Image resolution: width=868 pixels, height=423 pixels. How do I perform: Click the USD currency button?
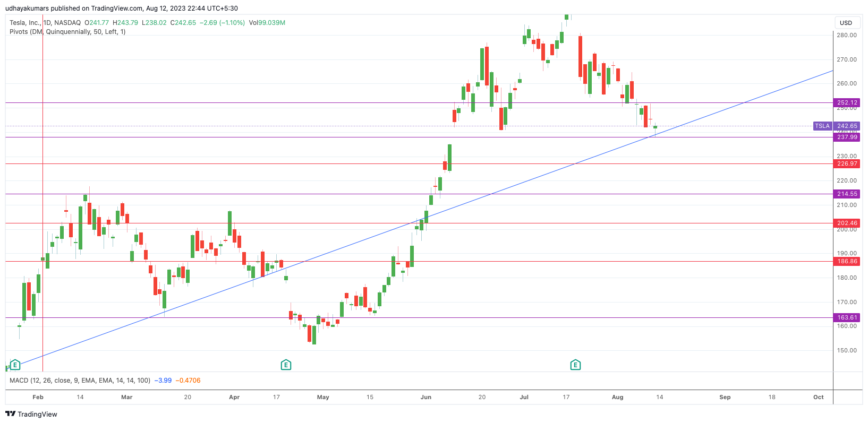pos(846,23)
